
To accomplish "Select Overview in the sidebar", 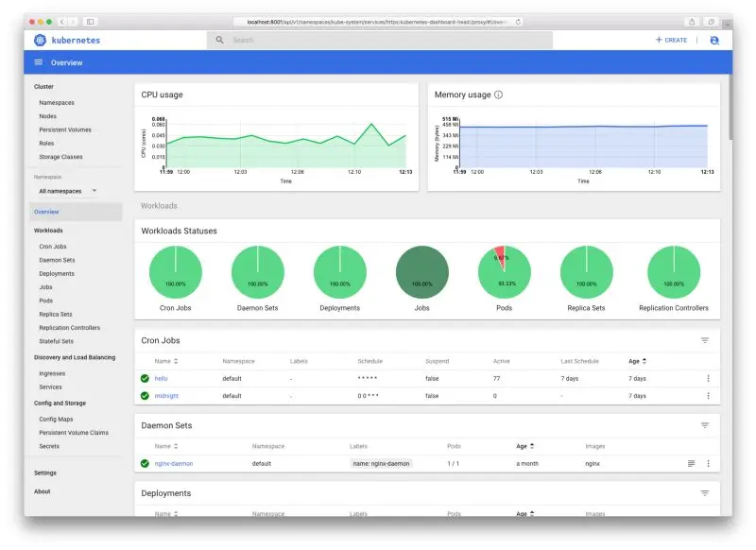I will pyautogui.click(x=77, y=212).
